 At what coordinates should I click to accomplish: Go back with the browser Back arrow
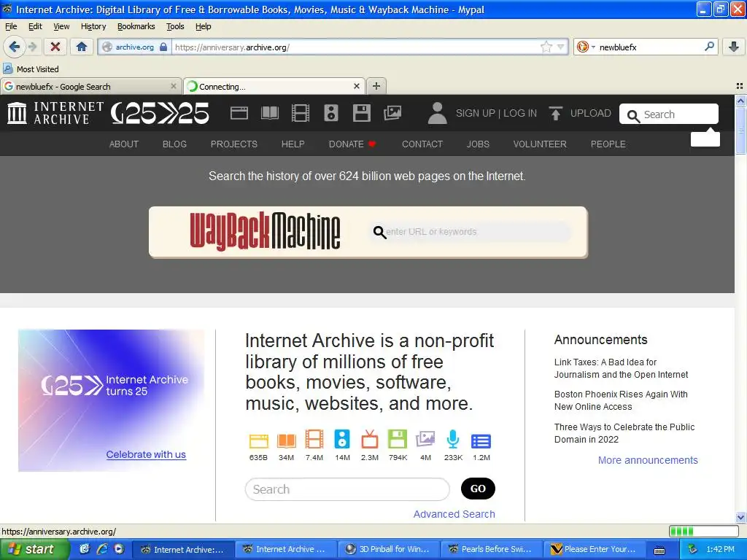coord(14,47)
